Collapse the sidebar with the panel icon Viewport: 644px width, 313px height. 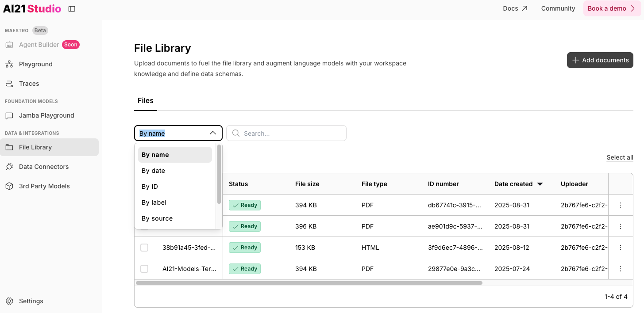point(72,9)
